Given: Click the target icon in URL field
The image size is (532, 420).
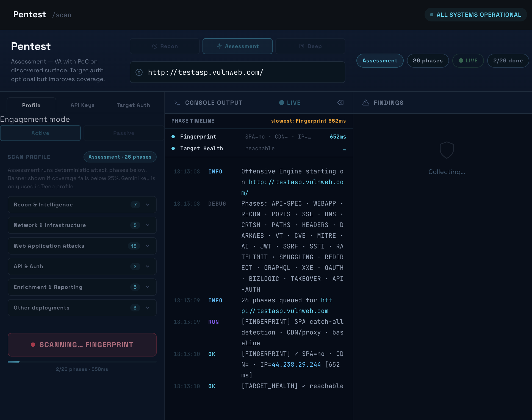Looking at the screenshot, I should 139,72.
